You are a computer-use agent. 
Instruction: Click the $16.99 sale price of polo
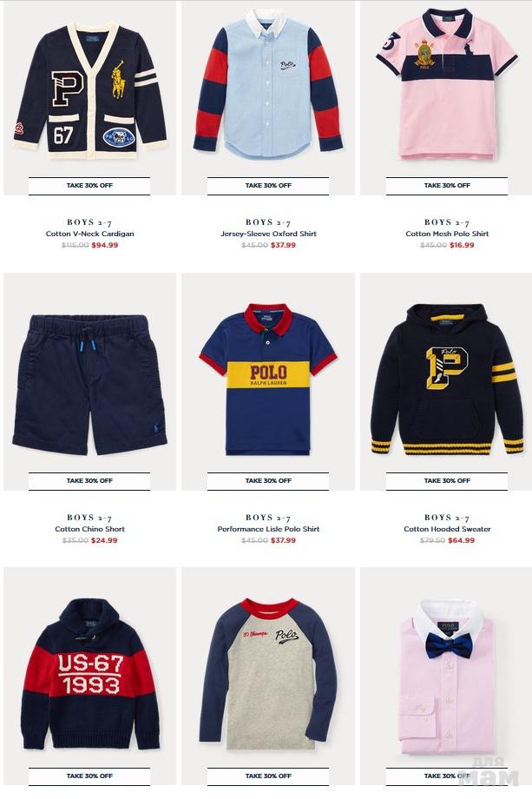tap(462, 245)
